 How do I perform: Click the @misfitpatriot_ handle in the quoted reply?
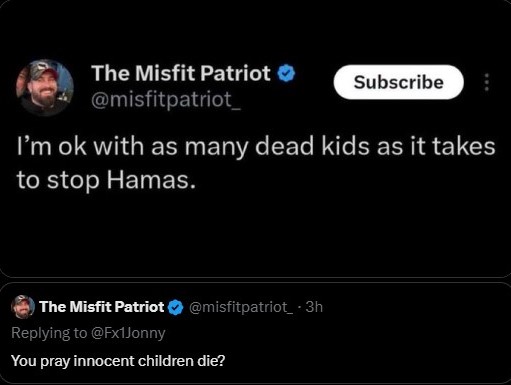(x=241, y=307)
